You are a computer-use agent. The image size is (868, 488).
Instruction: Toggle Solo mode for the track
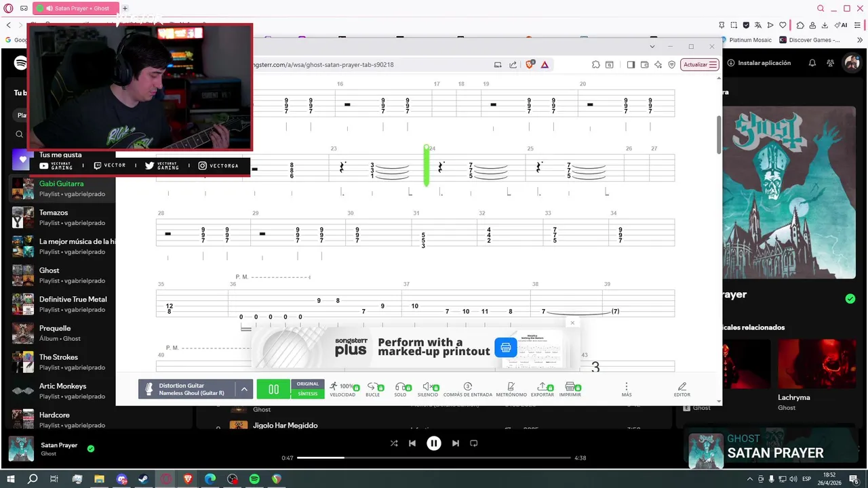400,389
